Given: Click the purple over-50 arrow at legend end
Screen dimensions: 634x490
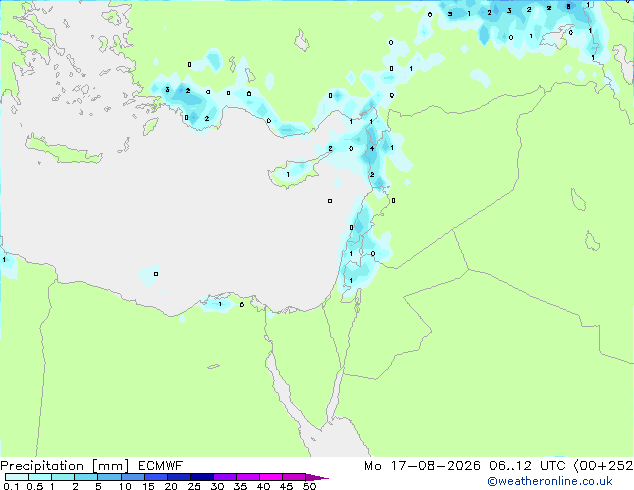Looking at the screenshot, I should [x=317, y=477].
